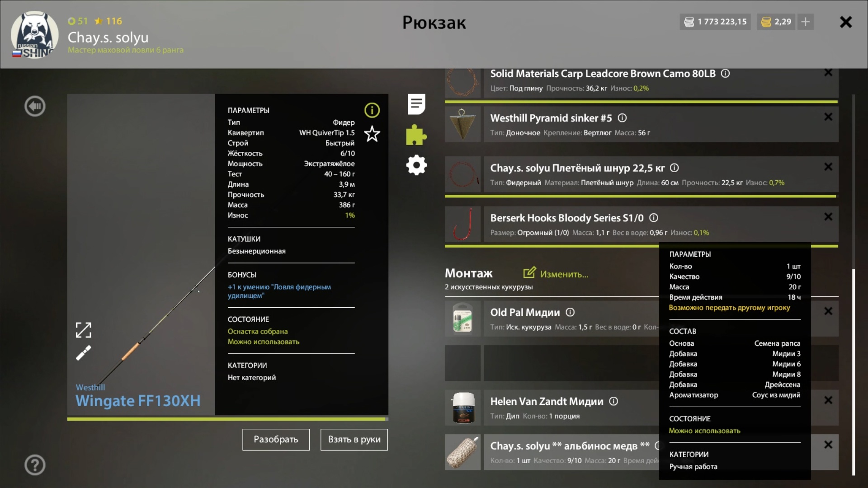Remove the Helen Van Zandt Мидии dip
The width and height of the screenshot is (868, 488).
828,400
